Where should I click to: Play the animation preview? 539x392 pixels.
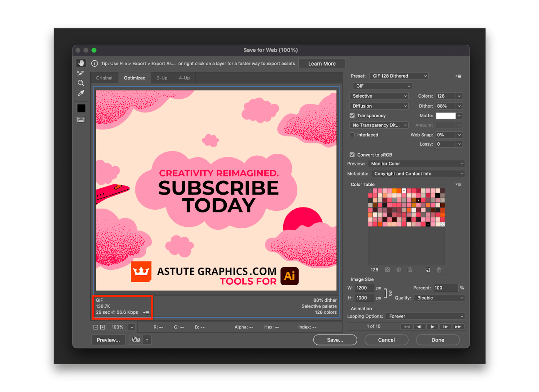pos(432,326)
